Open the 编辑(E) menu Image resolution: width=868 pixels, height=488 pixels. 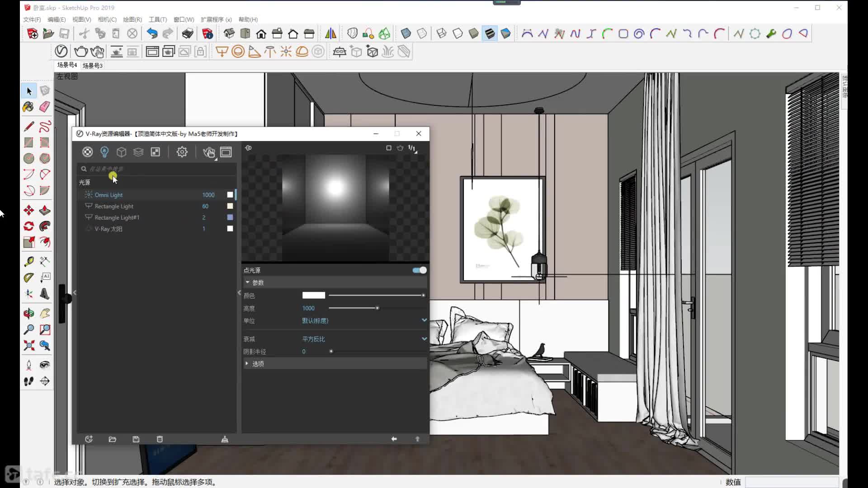[57, 19]
